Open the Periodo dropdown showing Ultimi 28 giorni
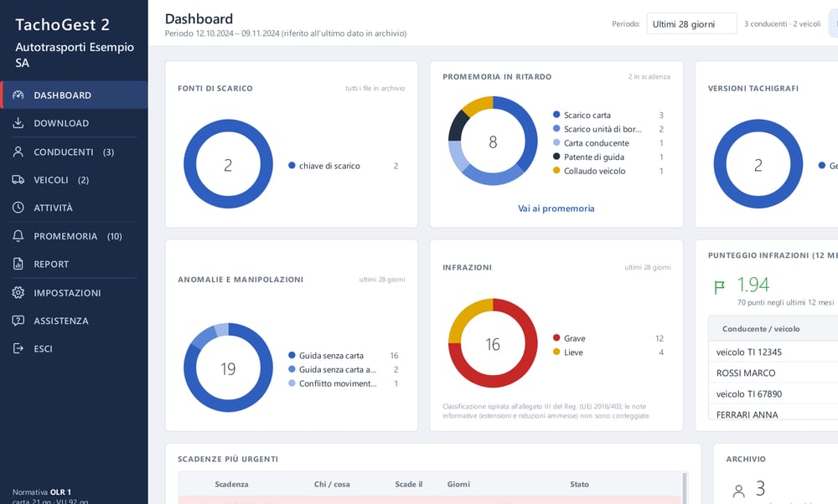Image resolution: width=838 pixels, height=504 pixels. (691, 24)
